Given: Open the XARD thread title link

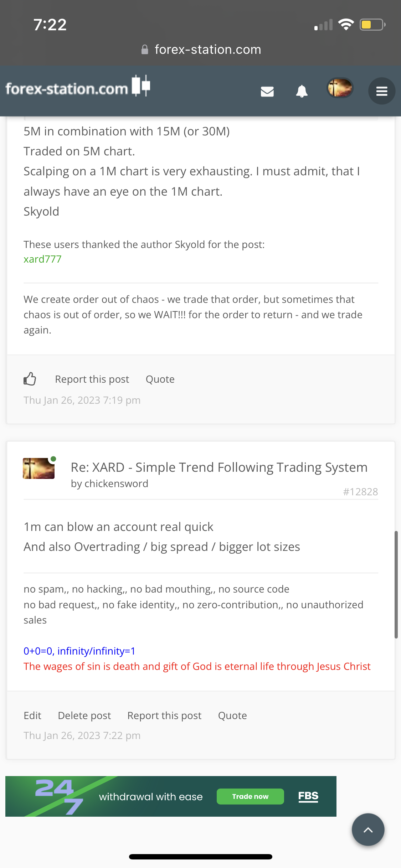Looking at the screenshot, I should tap(219, 467).
